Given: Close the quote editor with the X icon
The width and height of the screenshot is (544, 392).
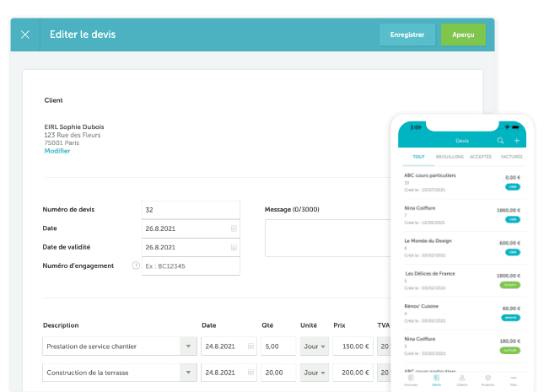Looking at the screenshot, I should [25, 35].
